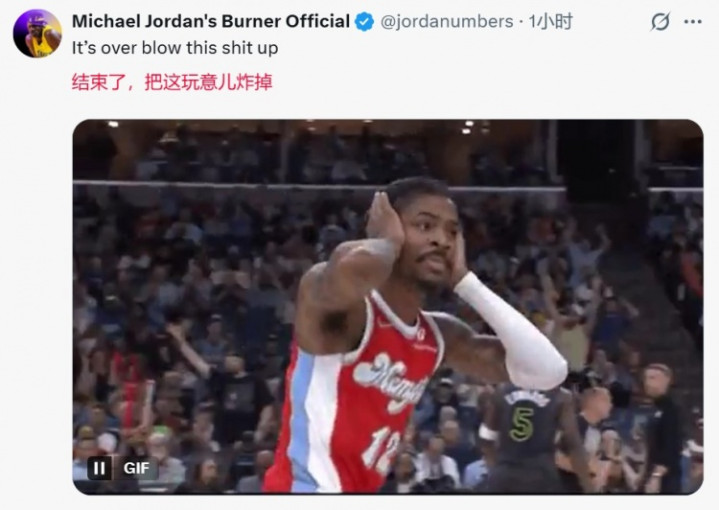Screen dimensions: 719x510
Task: Click the tweet text "It's over blow this shit up"
Action: (175, 48)
